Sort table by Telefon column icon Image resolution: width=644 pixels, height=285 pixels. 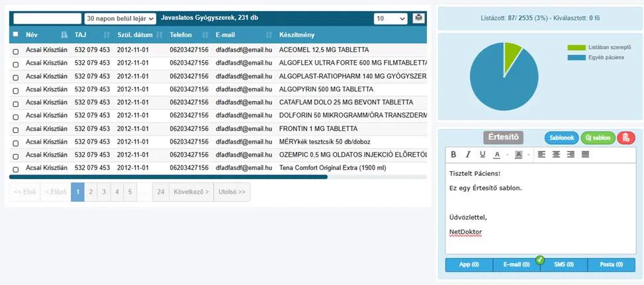pos(205,35)
